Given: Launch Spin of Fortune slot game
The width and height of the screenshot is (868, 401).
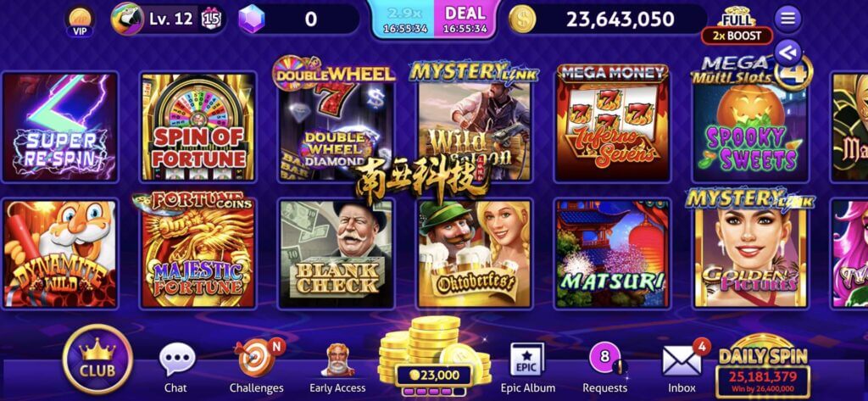Looking at the screenshot, I should tap(198, 126).
